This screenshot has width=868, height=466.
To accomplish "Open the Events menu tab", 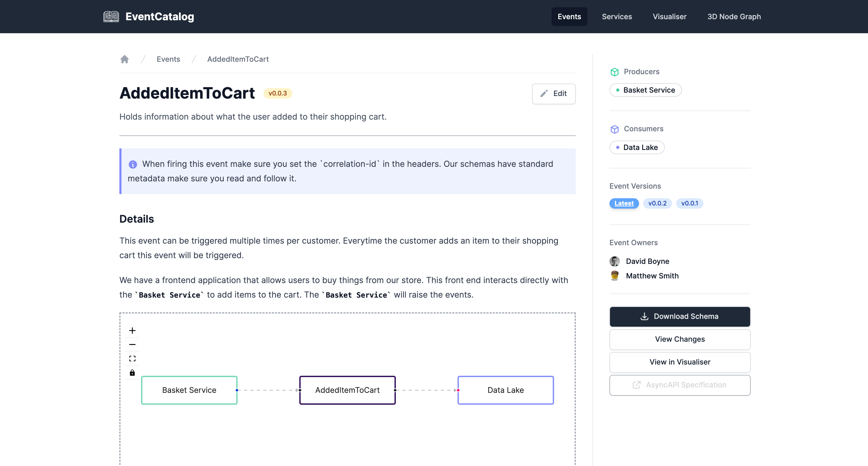I will [569, 17].
